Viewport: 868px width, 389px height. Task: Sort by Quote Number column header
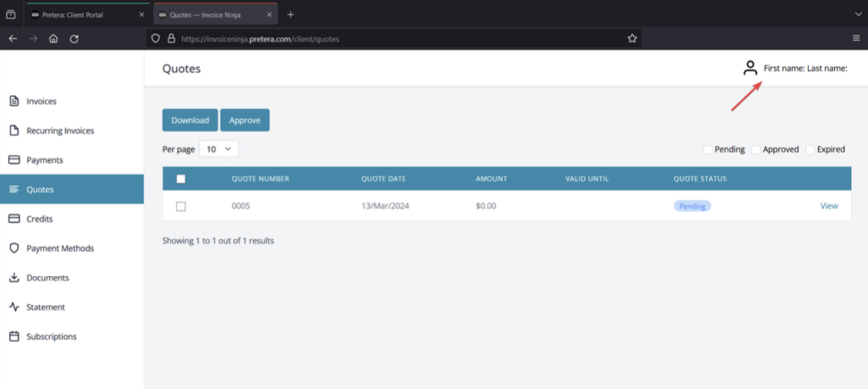point(260,179)
